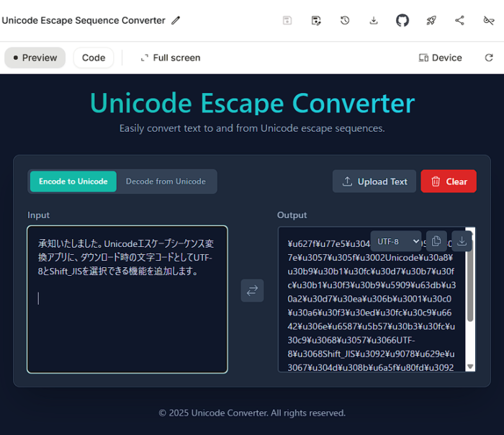The height and width of the screenshot is (435, 504).
Task: Click the Upload Text button
Action: [374, 181]
